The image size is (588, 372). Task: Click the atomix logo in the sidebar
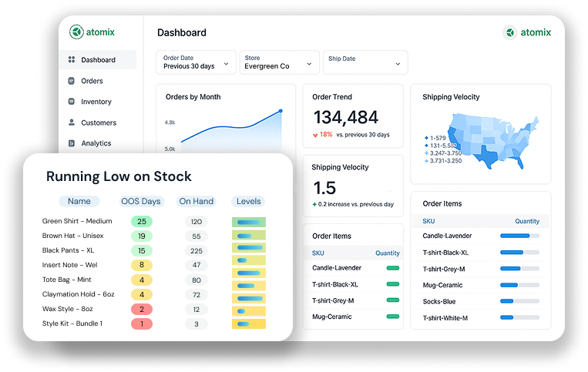point(92,32)
